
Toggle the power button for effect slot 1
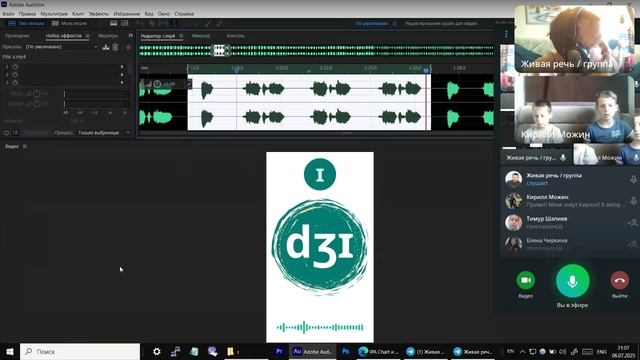pos(15,67)
